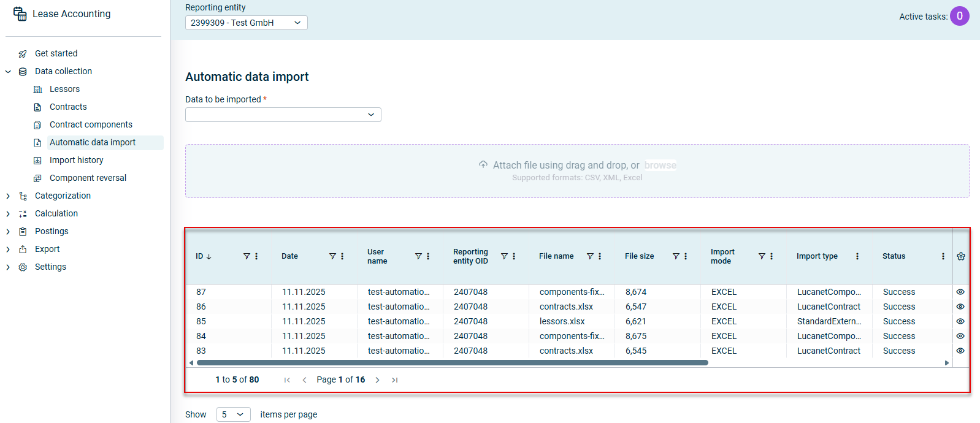Click the browse link to attach file
The height and width of the screenshot is (423, 980).
(660, 166)
